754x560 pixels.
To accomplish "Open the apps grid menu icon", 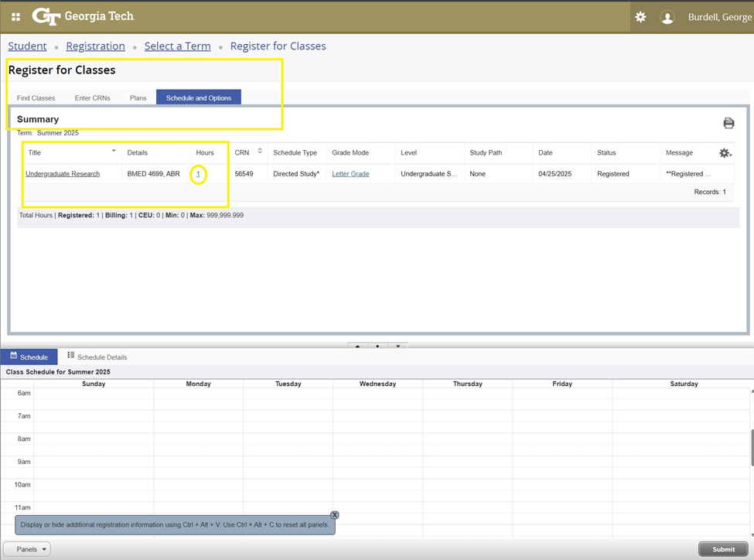I will [15, 17].
